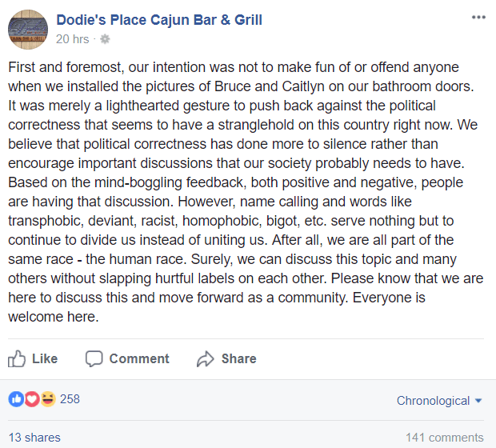Open the three-dot post options menu
The height and width of the screenshot is (448, 496).
(478, 18)
